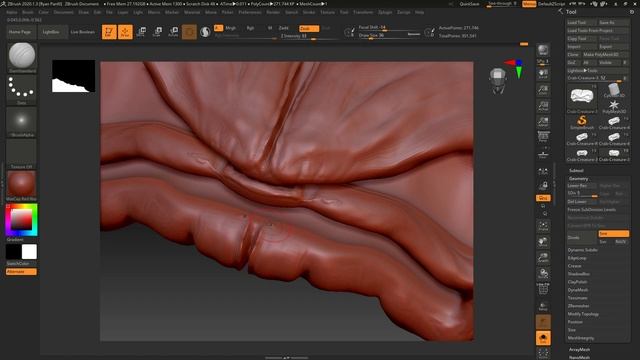This screenshot has height=360, width=640.
Task: Expand the Subtool section
Action: 576,171
